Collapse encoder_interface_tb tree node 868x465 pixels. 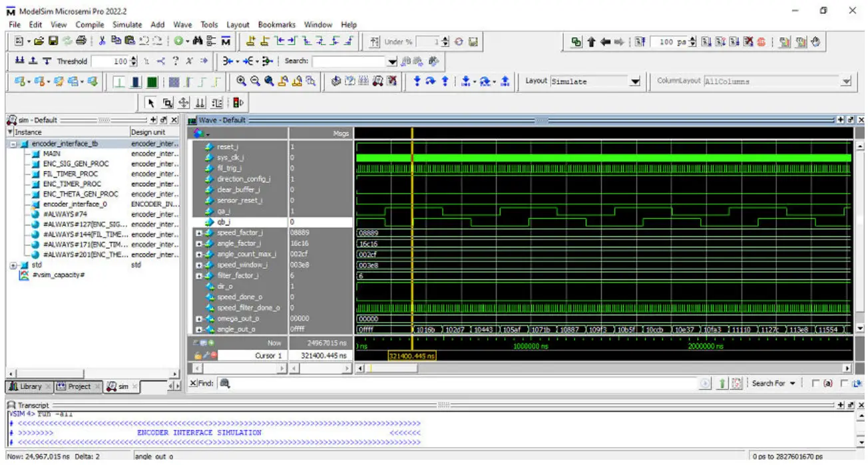tap(15, 144)
